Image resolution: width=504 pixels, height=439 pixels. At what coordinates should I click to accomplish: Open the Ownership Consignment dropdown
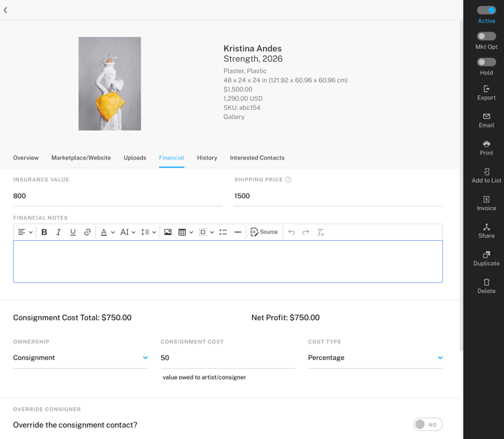click(x=80, y=358)
